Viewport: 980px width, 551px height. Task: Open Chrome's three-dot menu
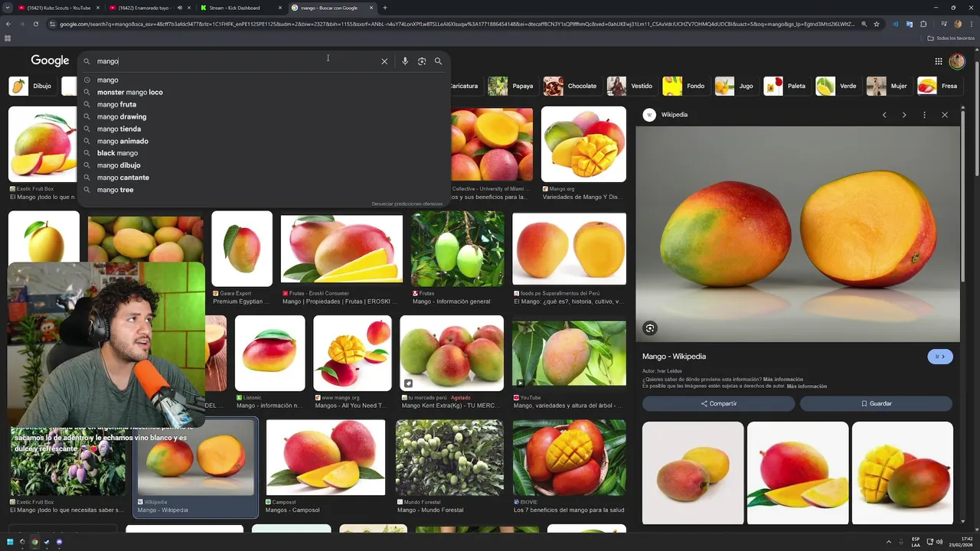click(971, 24)
